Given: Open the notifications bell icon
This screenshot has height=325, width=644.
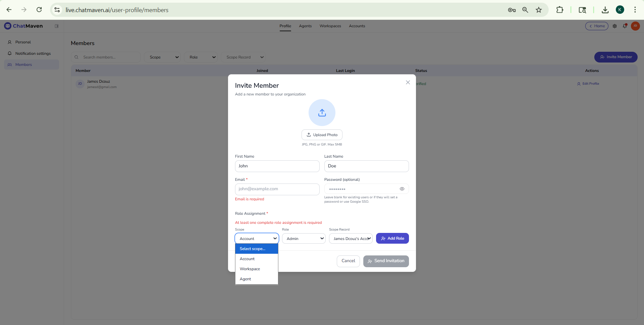Looking at the screenshot, I should [x=625, y=26].
